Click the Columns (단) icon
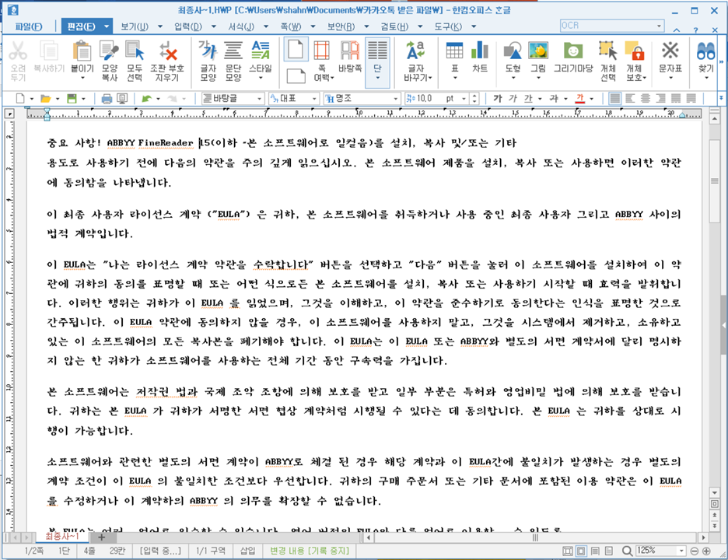Screen dimensions: 728x560 point(377,51)
